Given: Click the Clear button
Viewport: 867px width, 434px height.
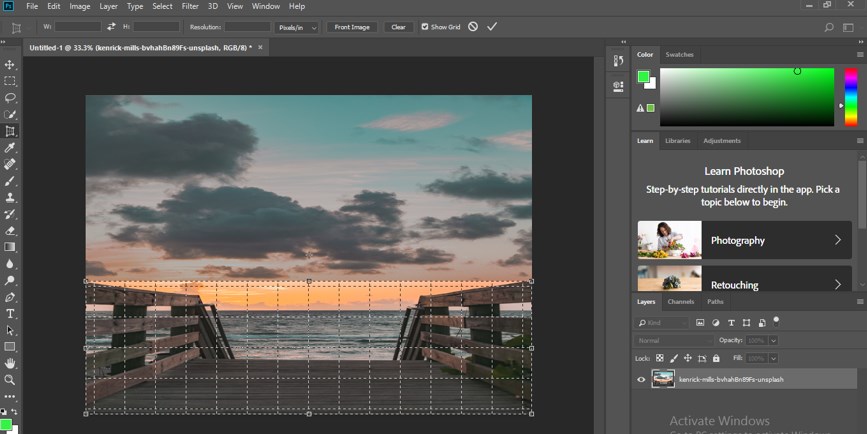Looking at the screenshot, I should [399, 27].
